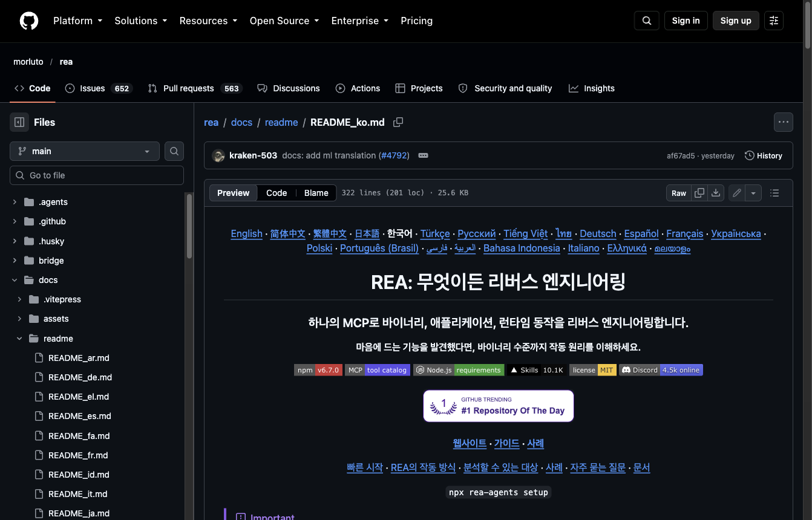Click the kraken-503 avatar
This screenshot has width=812, height=520.
pos(218,156)
